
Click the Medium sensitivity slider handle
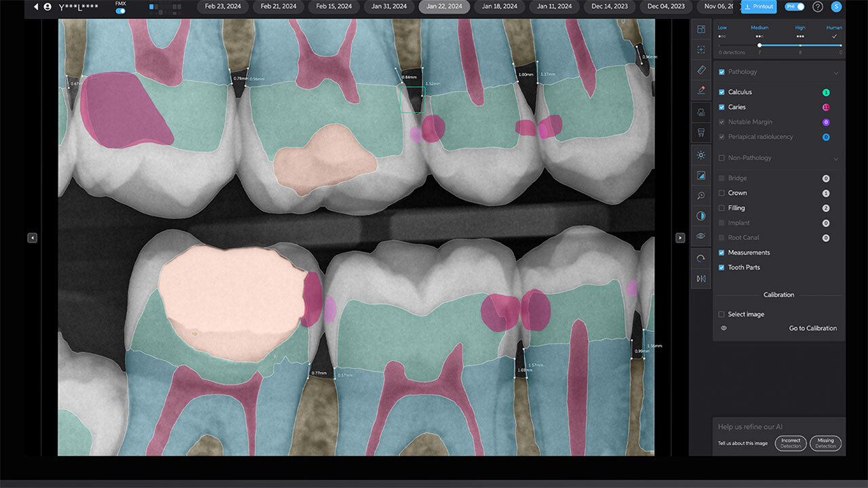tap(759, 45)
